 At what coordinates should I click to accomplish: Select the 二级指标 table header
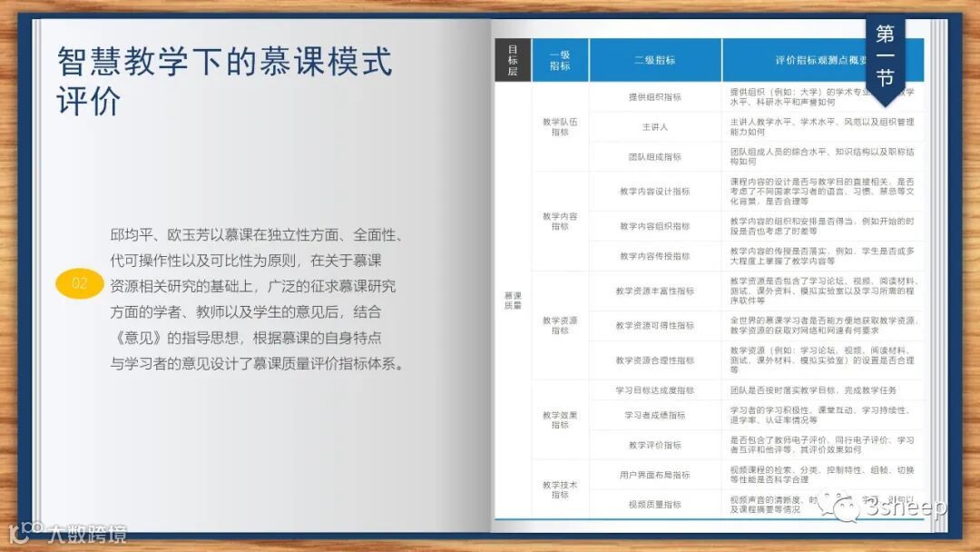[x=655, y=60]
